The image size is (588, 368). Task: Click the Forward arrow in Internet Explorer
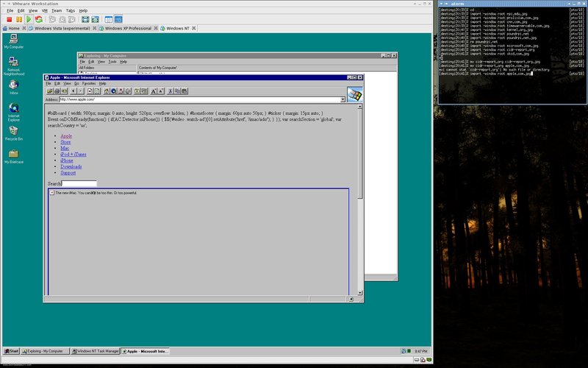click(x=81, y=91)
